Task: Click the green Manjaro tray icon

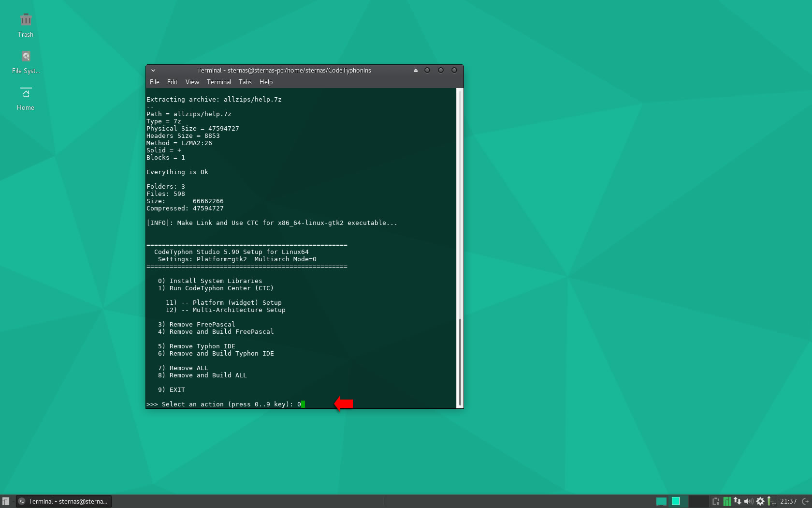Action: (726, 501)
